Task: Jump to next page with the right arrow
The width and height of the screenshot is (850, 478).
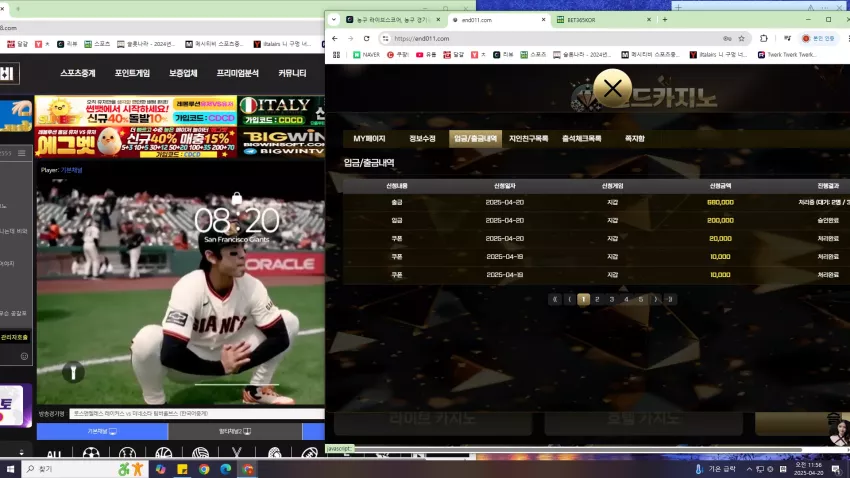Action: [x=655, y=299]
